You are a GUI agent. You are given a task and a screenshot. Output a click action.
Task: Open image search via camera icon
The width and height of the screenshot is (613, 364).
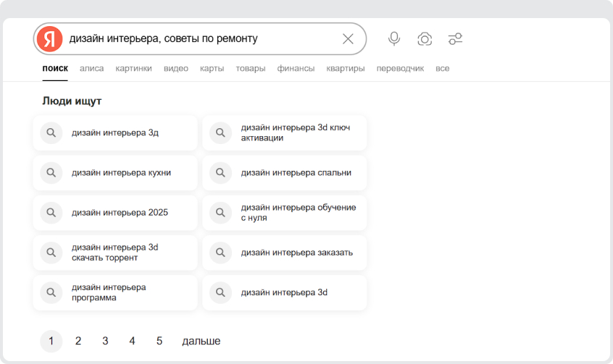(x=425, y=39)
